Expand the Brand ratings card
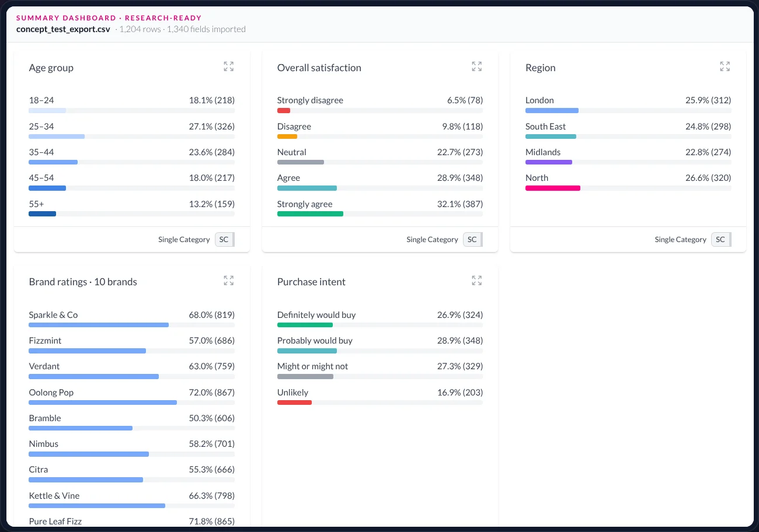759x532 pixels. 229,281
